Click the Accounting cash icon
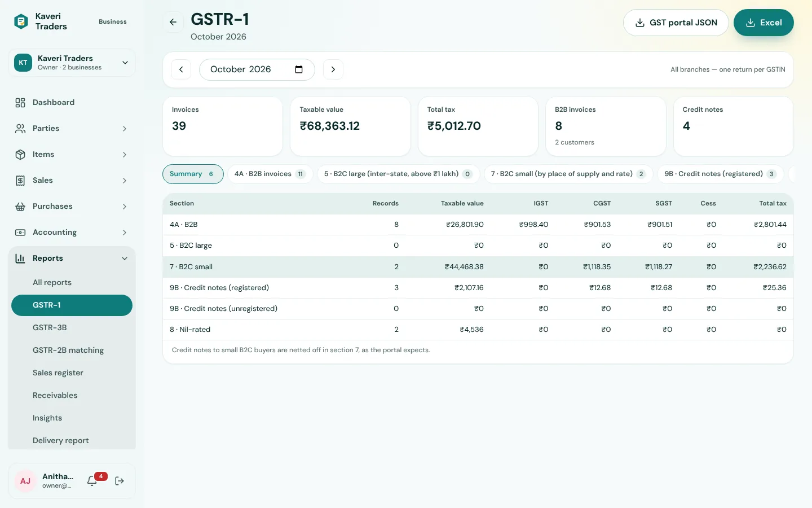Image resolution: width=812 pixels, height=508 pixels. tap(20, 233)
